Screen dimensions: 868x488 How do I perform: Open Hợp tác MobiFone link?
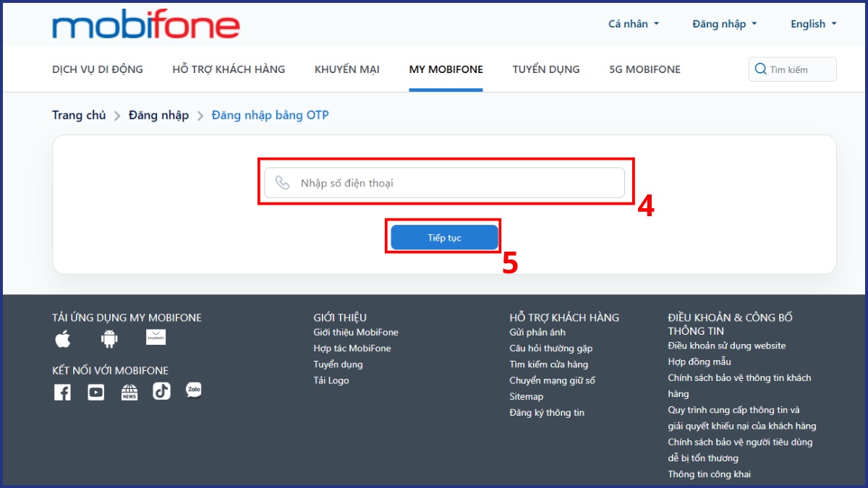coord(352,348)
